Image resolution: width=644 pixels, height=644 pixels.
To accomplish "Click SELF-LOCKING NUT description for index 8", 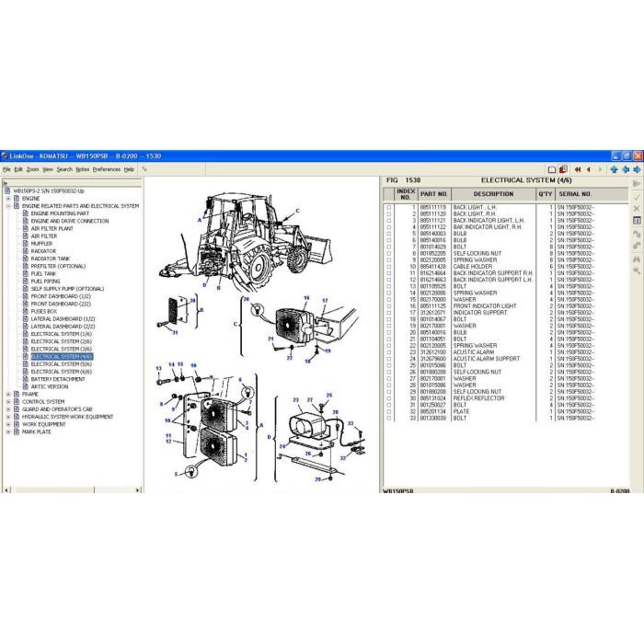I will point(477,253).
